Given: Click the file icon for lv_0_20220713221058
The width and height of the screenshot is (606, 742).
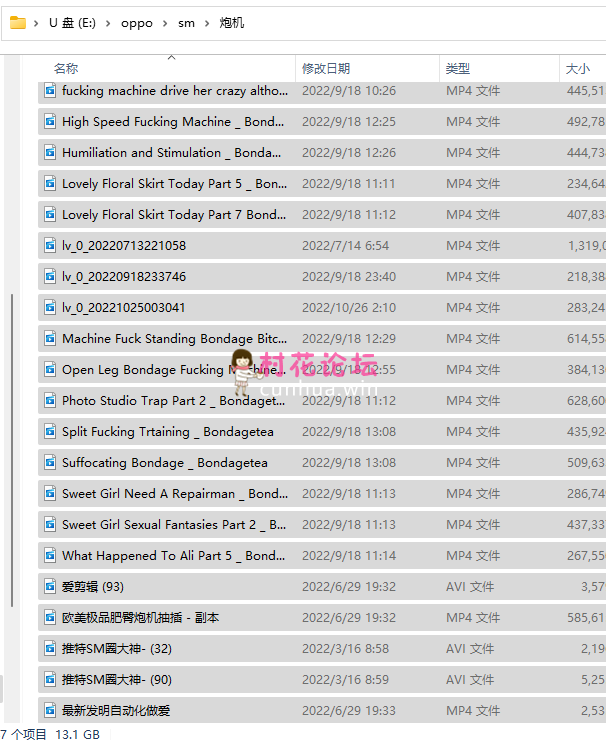Looking at the screenshot, I should click(x=49, y=245).
